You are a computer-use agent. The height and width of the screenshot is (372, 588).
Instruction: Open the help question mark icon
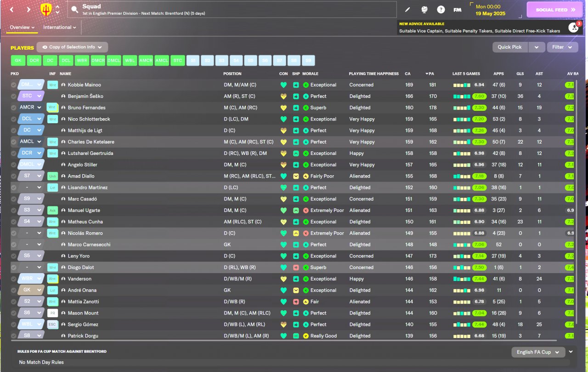441,10
